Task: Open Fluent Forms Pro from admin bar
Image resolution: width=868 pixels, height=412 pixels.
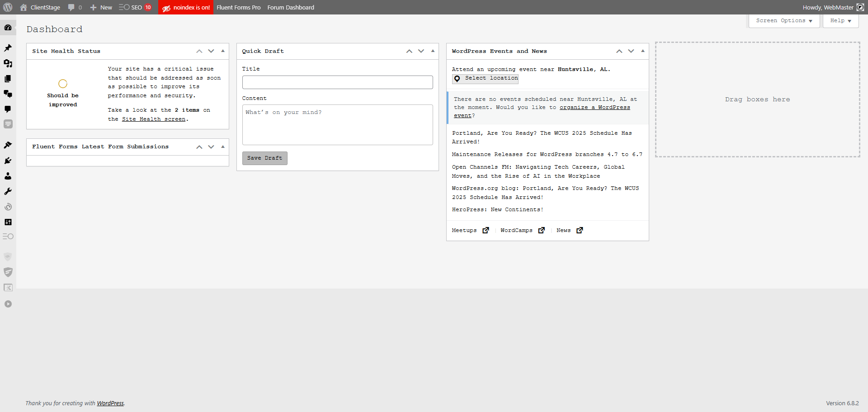Action: click(x=239, y=7)
